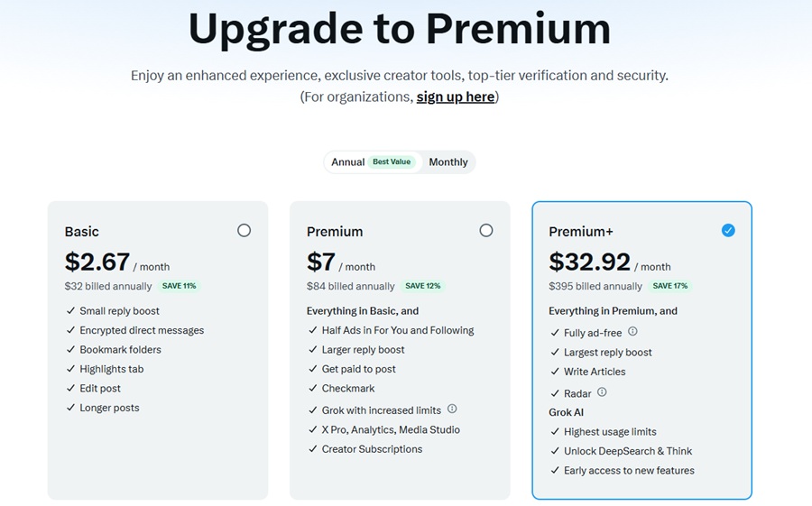This screenshot has width=812, height=506.
Task: Click the checkmark icon beside Small reply boost
Action: pos(71,311)
